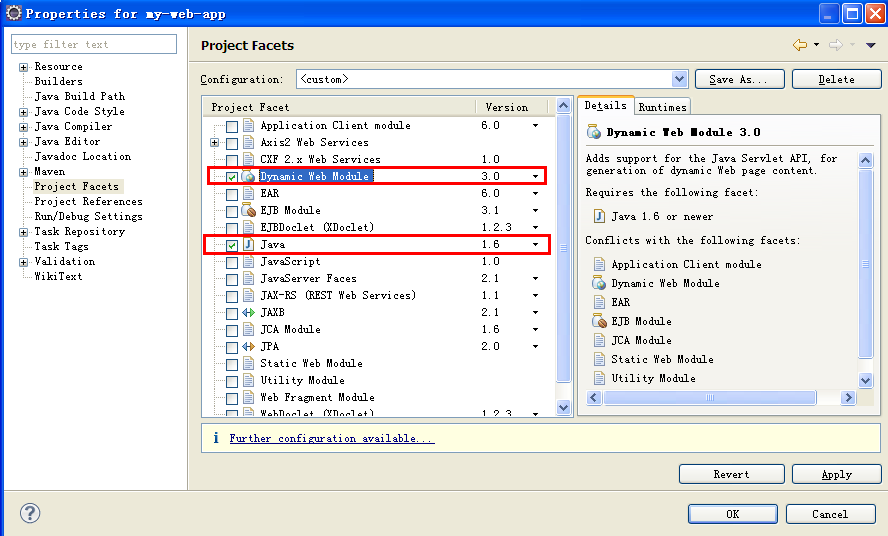Click the JAXB facet icon

point(249,312)
